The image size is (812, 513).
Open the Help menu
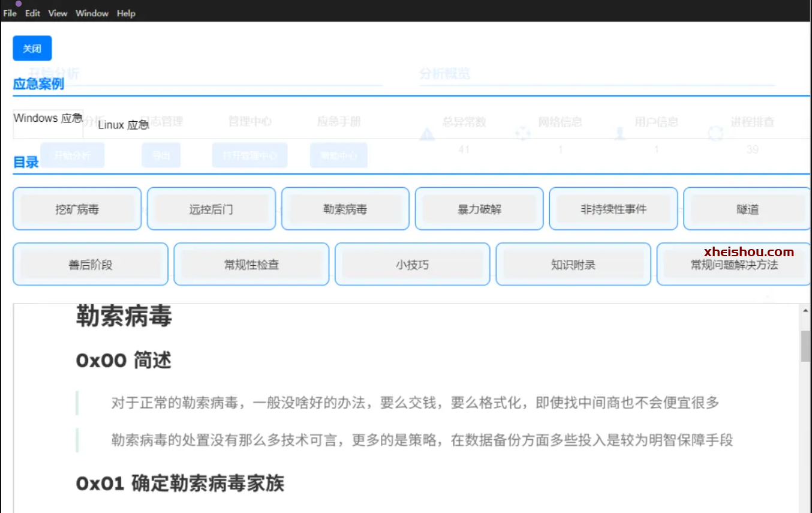click(x=126, y=13)
